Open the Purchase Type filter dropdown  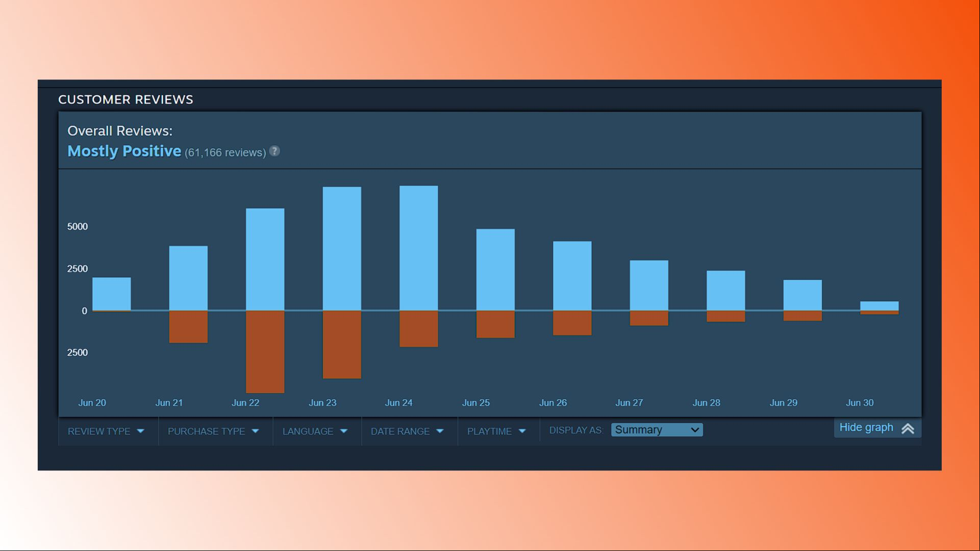[214, 431]
